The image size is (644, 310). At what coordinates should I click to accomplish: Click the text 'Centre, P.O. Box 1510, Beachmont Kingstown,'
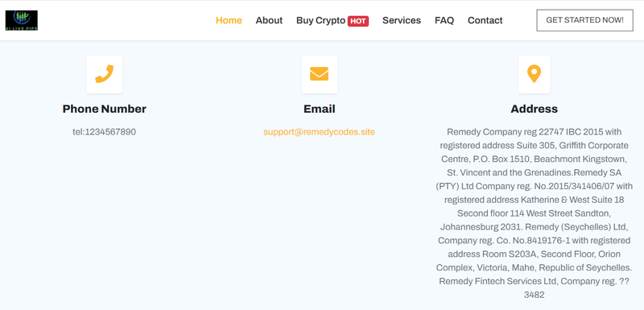534,159
